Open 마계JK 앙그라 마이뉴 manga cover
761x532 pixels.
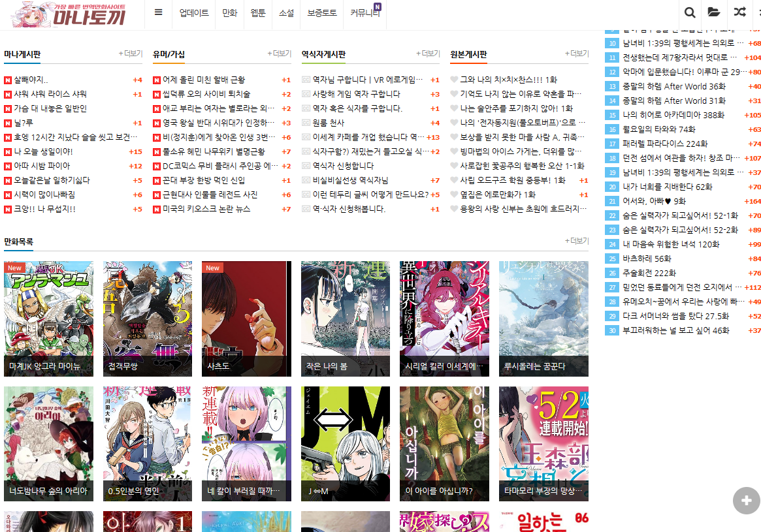click(48, 319)
